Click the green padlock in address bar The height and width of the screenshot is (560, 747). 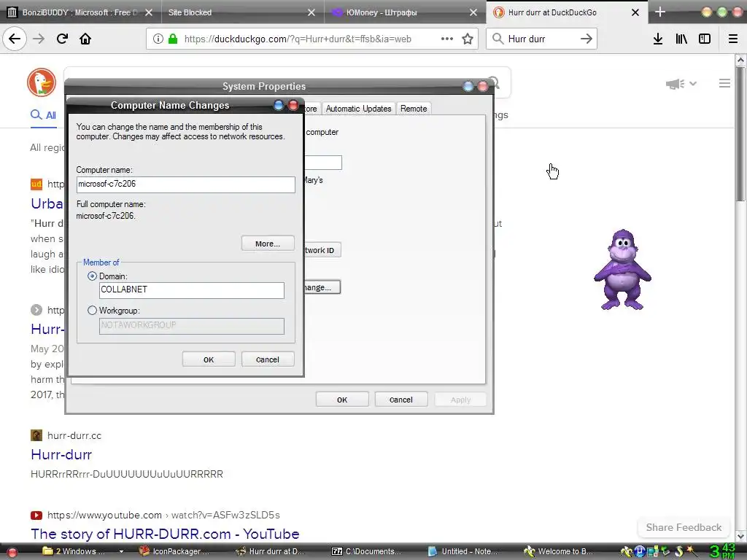click(173, 39)
